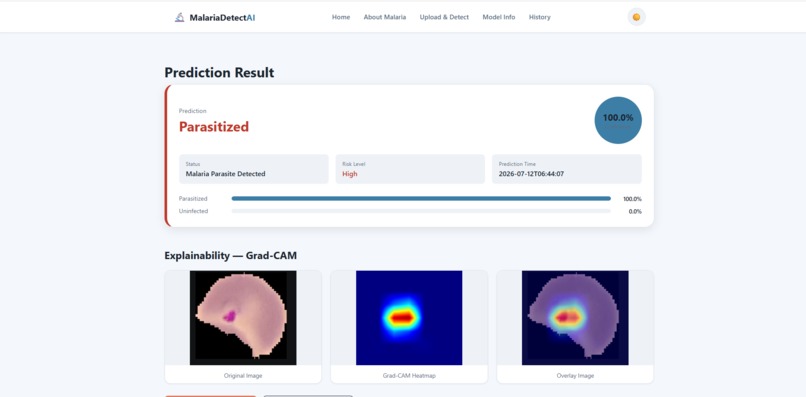Click the 100.0% confidence circle
Image resolution: width=806 pixels, height=397 pixels.
tap(618, 120)
